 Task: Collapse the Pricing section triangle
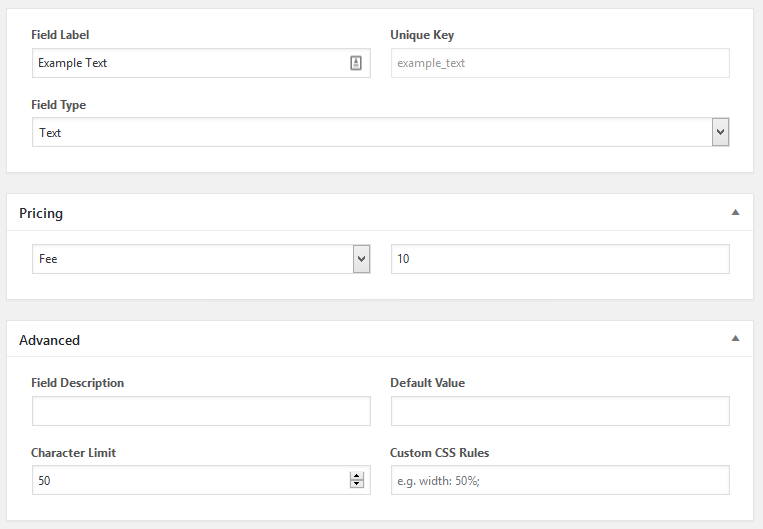[735, 212]
